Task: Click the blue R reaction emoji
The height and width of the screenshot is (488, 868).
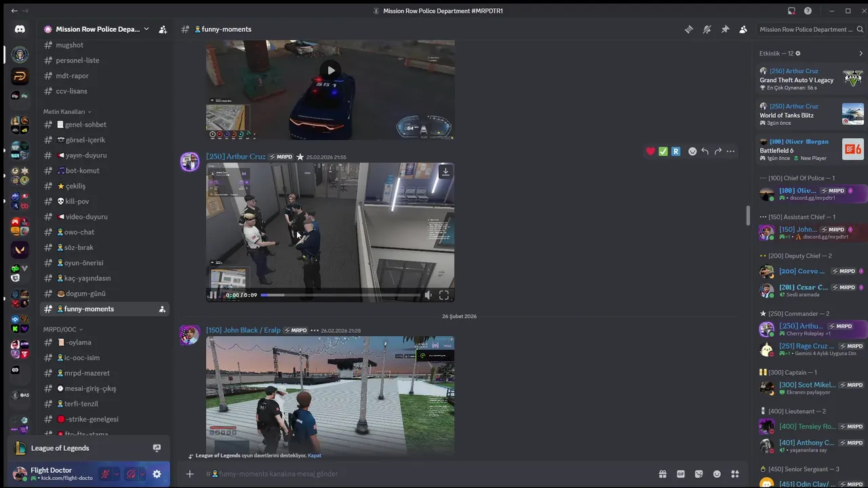Action: (675, 151)
